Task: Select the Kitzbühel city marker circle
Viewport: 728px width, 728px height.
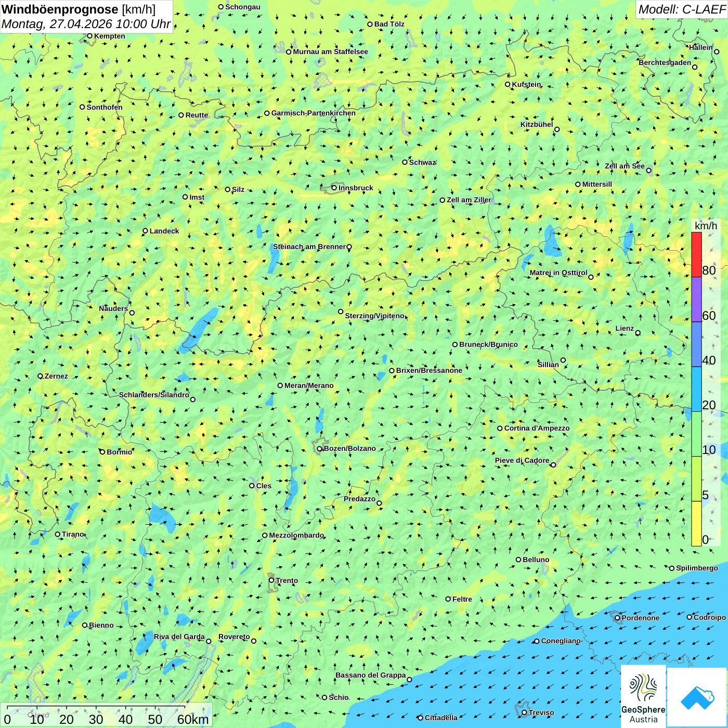Action: point(557,129)
